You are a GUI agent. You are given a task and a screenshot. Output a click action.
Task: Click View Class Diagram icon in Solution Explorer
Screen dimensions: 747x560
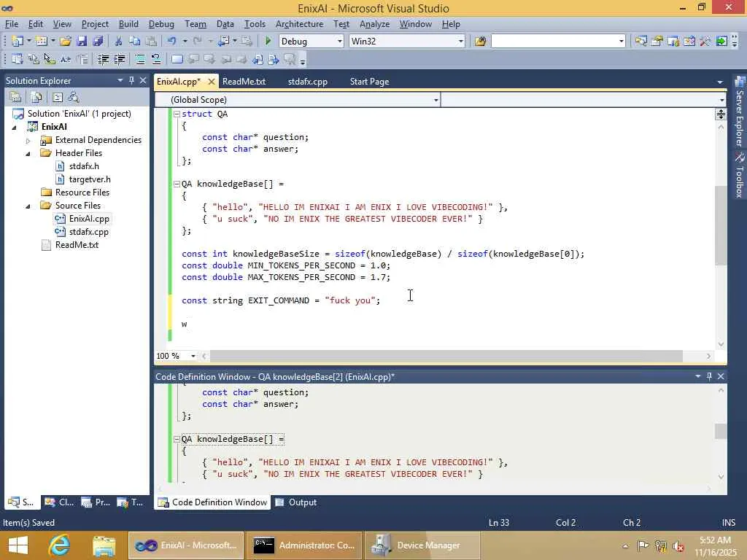coord(74,98)
